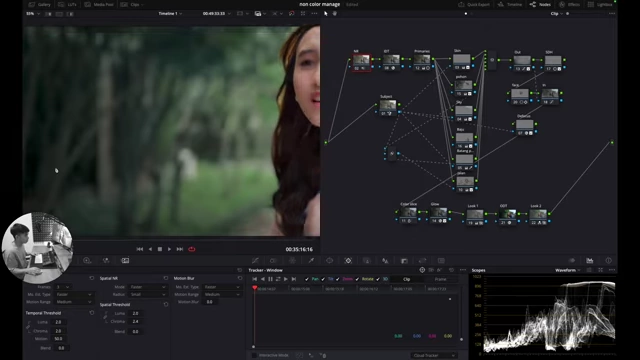The width and height of the screenshot is (640, 360).
Task: Open the Spatial NR Mode Faster dropdown
Action: [x=148, y=287]
